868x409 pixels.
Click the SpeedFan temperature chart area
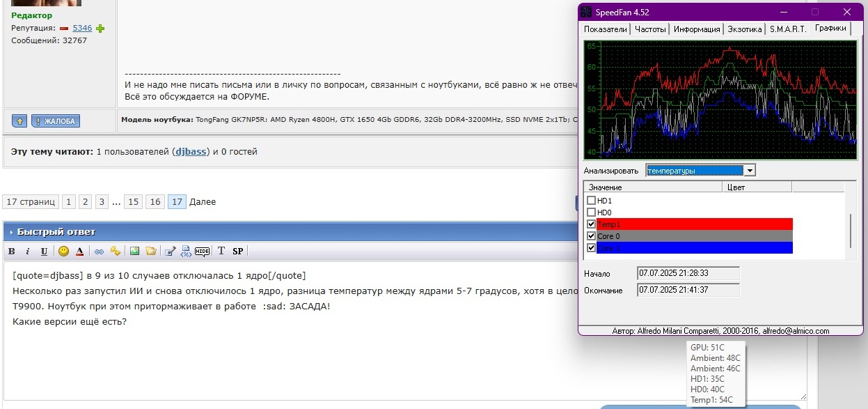point(720,100)
